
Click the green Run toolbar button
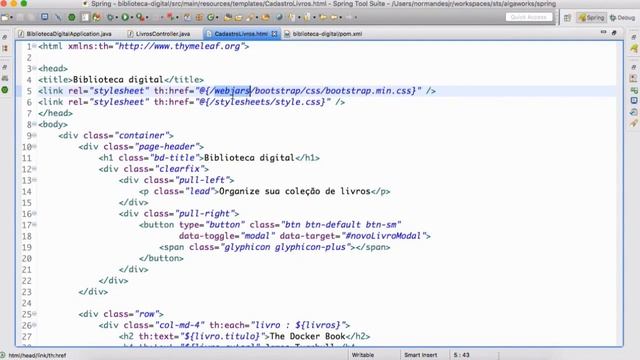point(125,17)
